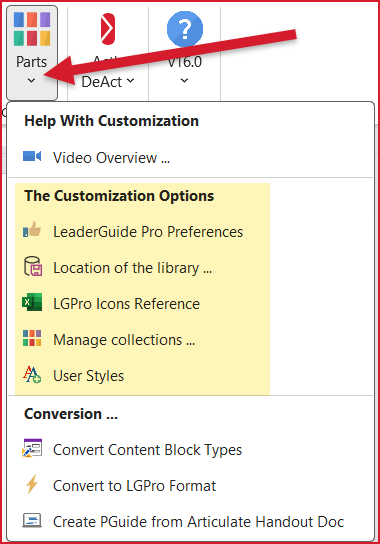
Task: Select Create PGuide from Articulate Handout Doc
Action: [199, 522]
